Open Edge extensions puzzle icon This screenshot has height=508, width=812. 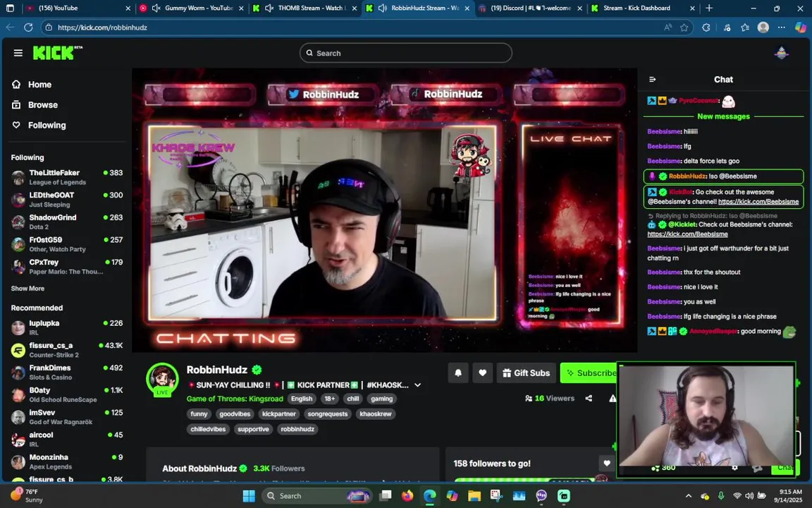706,28
